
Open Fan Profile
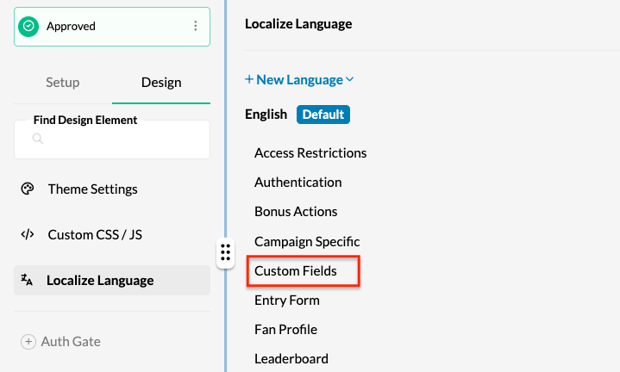[285, 329]
